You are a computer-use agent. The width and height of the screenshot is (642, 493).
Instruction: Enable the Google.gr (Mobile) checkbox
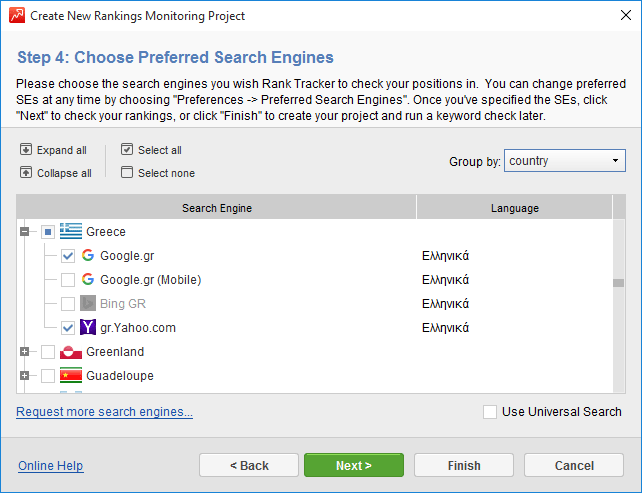click(68, 280)
